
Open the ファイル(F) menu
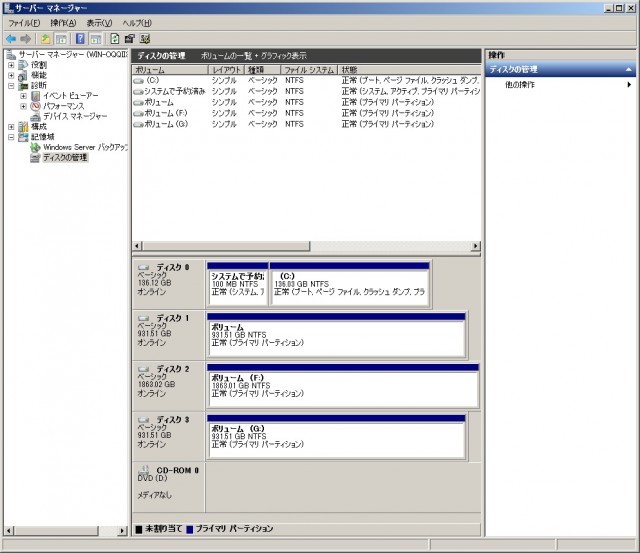pyautogui.click(x=25, y=22)
